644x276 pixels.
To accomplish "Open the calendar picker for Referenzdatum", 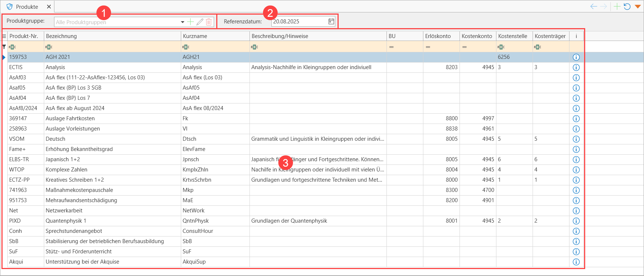I will [331, 22].
